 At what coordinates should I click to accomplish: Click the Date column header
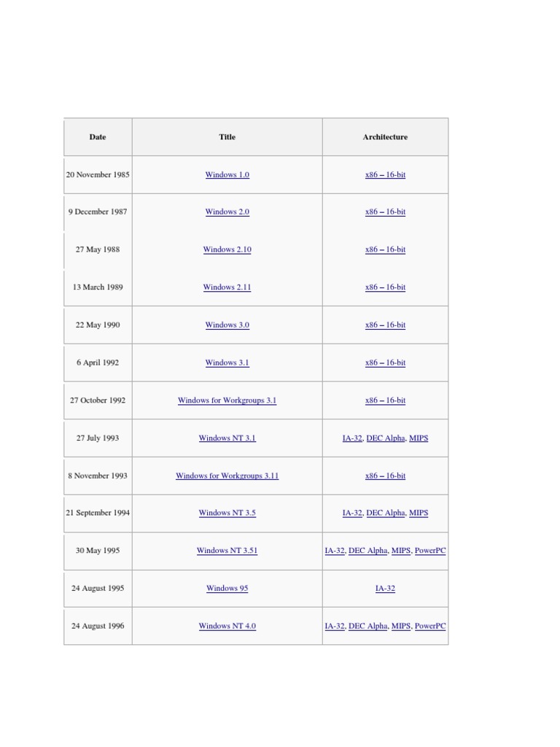[x=98, y=137]
